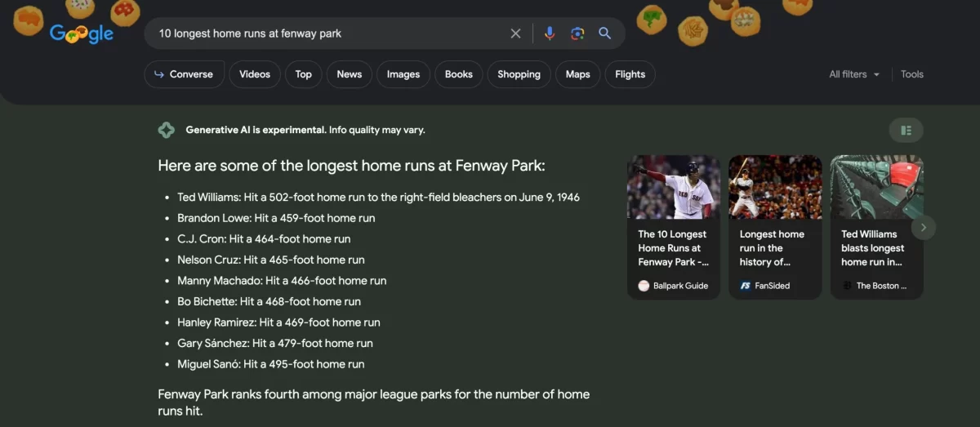Switch to the Videos tab
This screenshot has width=980, height=427.
coord(255,74)
